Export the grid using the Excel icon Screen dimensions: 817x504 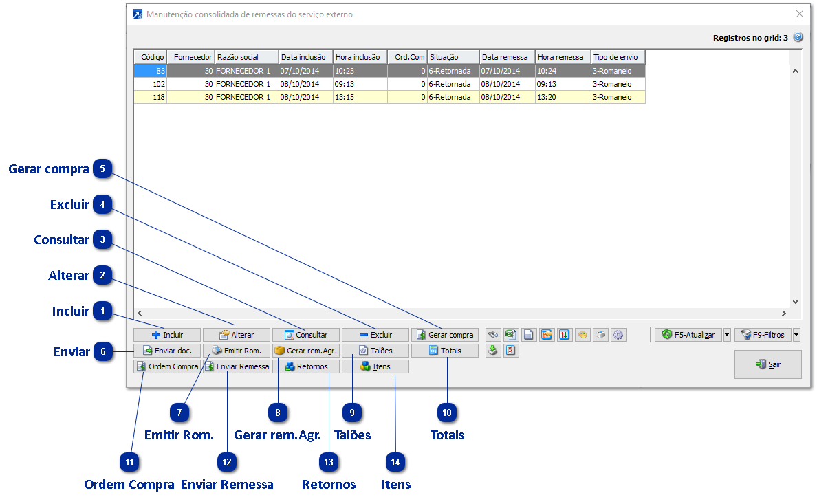point(511,335)
